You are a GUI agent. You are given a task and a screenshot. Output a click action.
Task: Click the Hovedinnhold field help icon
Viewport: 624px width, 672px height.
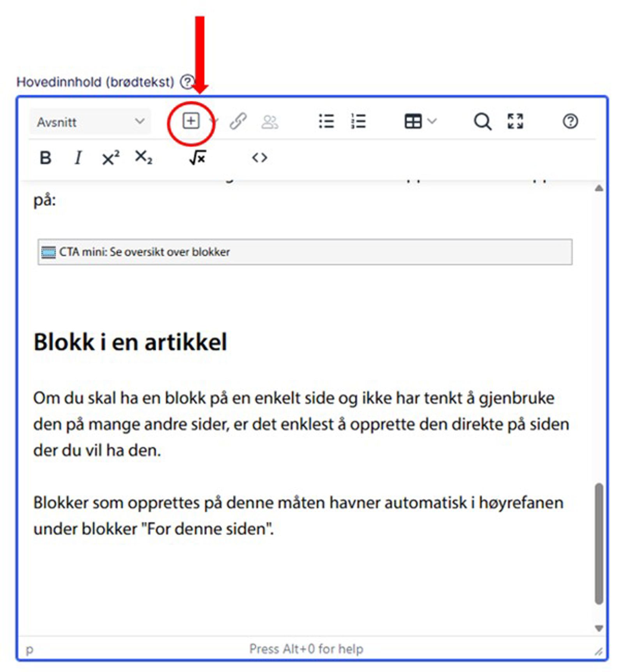(187, 82)
